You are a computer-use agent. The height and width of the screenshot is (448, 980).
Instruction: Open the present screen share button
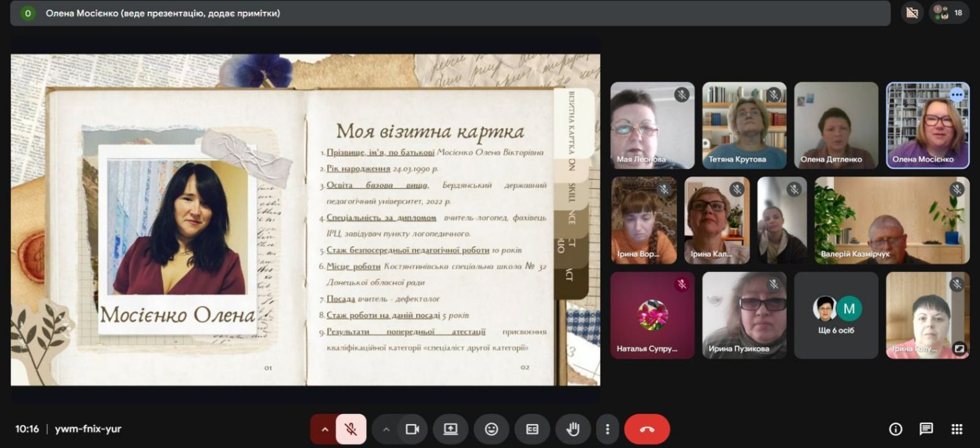[450, 429]
